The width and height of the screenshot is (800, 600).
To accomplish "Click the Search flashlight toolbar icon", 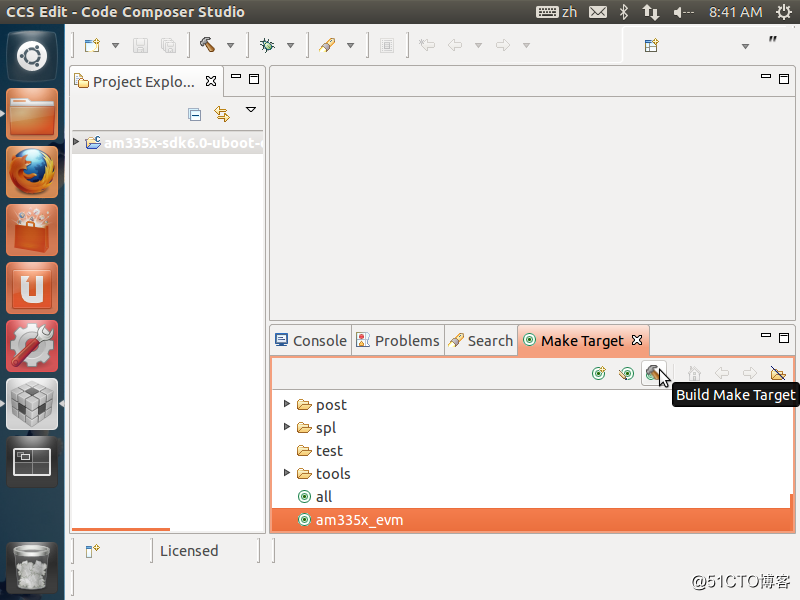I will [x=327, y=45].
